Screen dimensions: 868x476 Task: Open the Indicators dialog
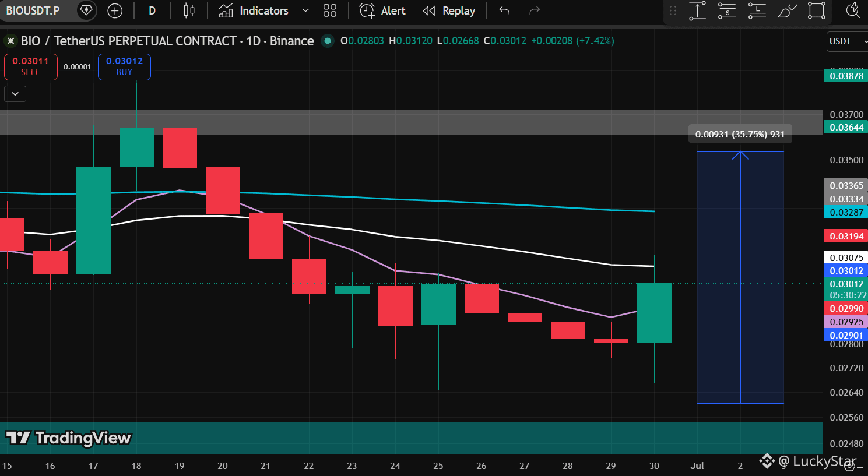pos(254,10)
